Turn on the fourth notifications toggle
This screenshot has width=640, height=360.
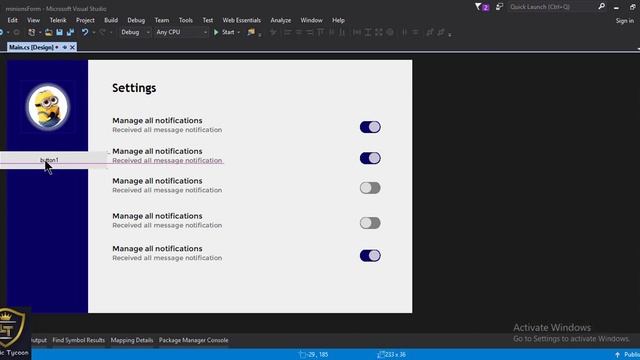coord(370,223)
